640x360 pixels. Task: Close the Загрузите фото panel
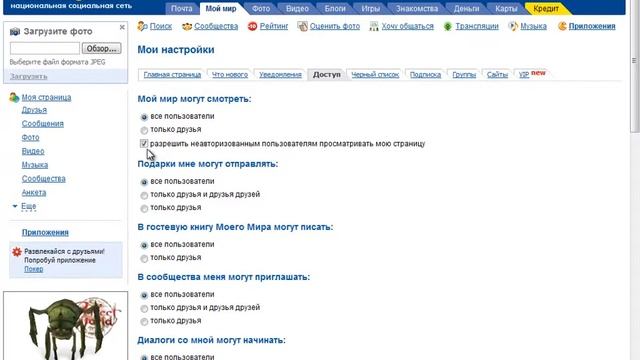(x=122, y=27)
